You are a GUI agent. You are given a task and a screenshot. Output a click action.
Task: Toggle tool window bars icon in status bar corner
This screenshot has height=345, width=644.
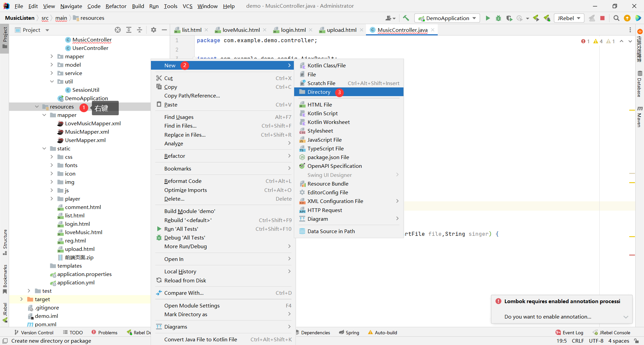(x=5, y=341)
